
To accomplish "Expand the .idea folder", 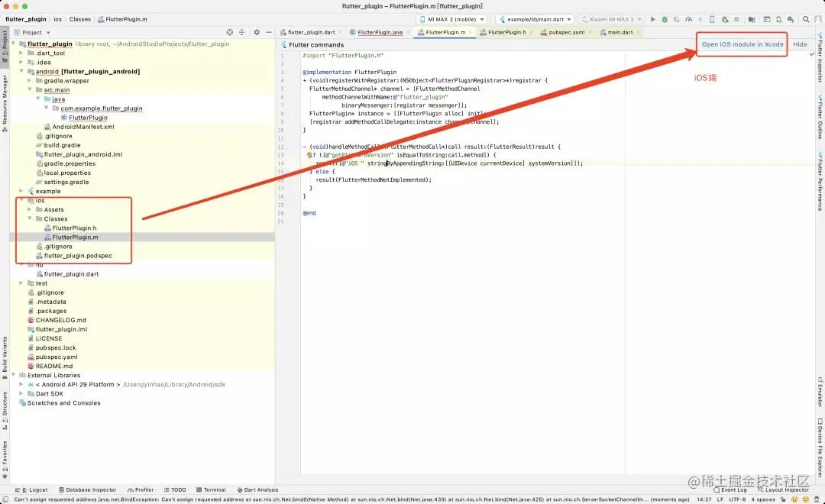I will pyautogui.click(x=21, y=62).
